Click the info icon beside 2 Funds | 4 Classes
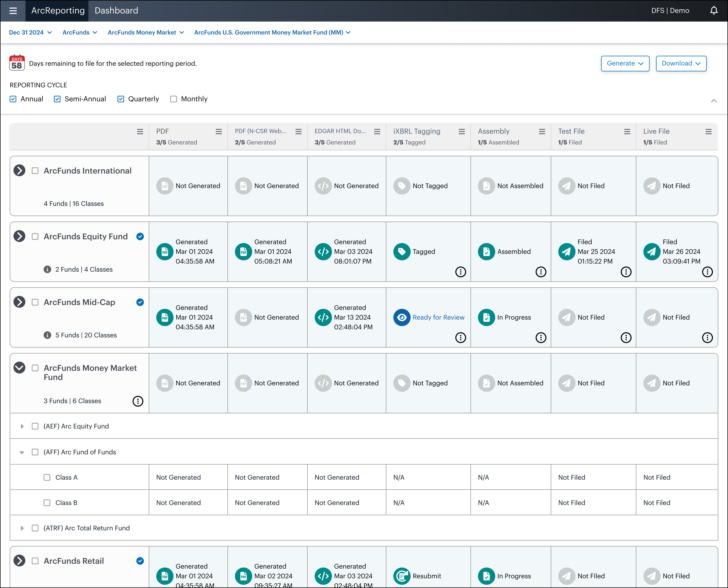Viewport: 728px width, 588px height. [47, 270]
